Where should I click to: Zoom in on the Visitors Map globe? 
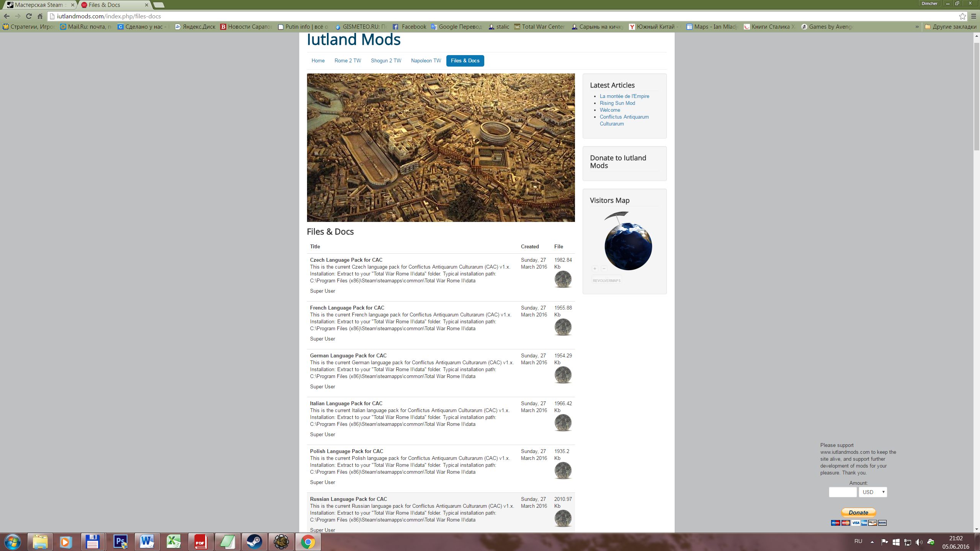click(x=595, y=269)
